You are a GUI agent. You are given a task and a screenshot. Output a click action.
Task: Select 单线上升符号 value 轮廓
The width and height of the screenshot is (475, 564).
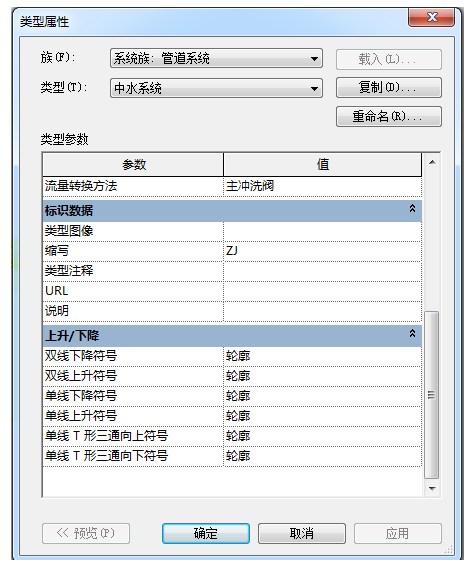click(x=322, y=417)
